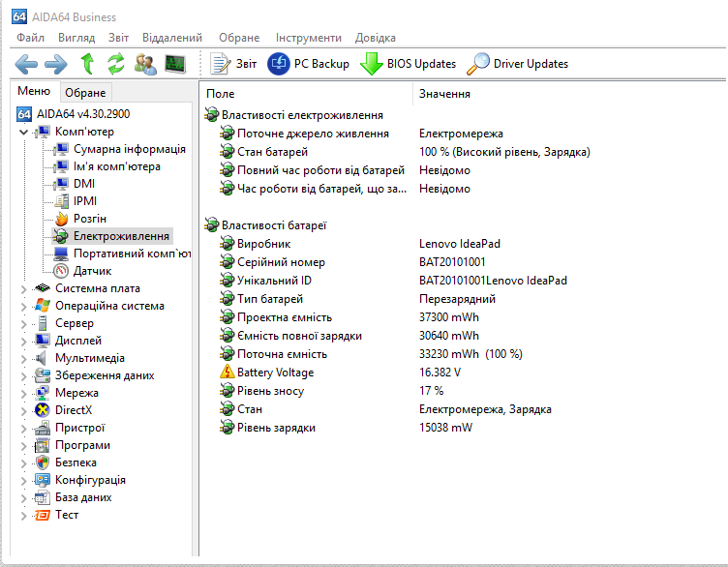This screenshot has width=728, height=567.
Task: Open Driver Updates from the toolbar
Action: click(517, 64)
